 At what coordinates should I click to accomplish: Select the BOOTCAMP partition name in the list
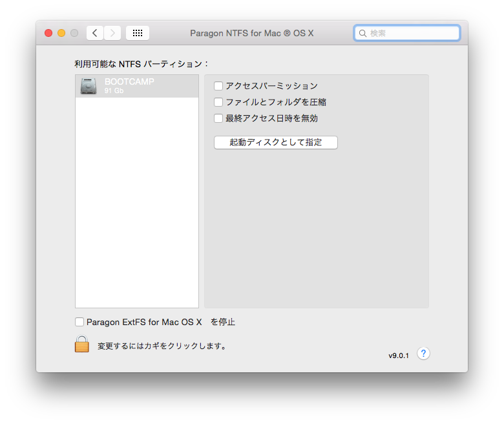coord(129,81)
